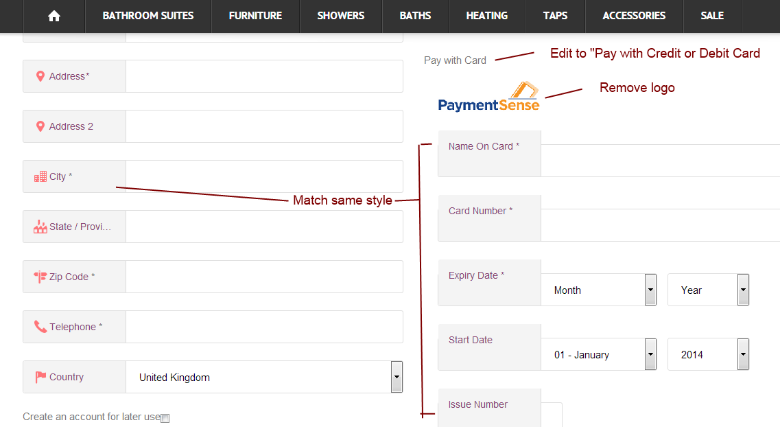Click the Start Date label

[x=470, y=340]
